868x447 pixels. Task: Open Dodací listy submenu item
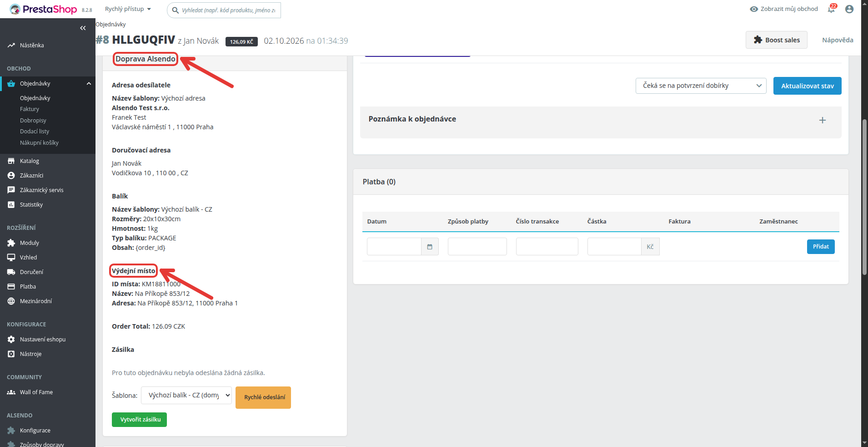35,132
